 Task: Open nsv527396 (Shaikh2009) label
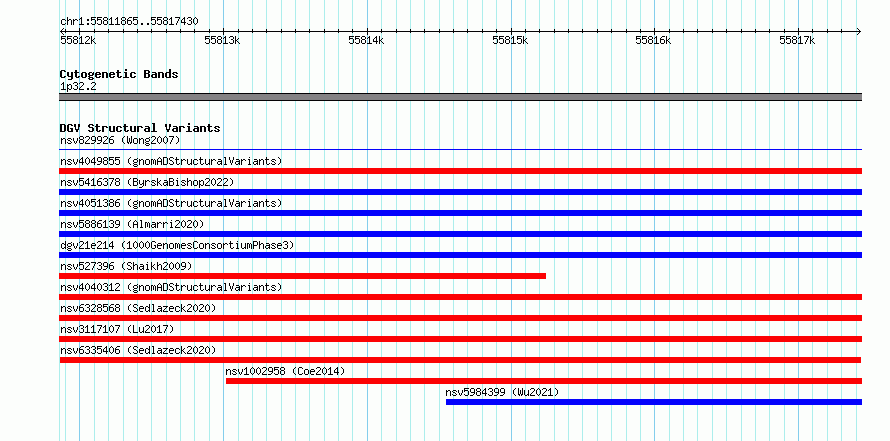[126, 266]
